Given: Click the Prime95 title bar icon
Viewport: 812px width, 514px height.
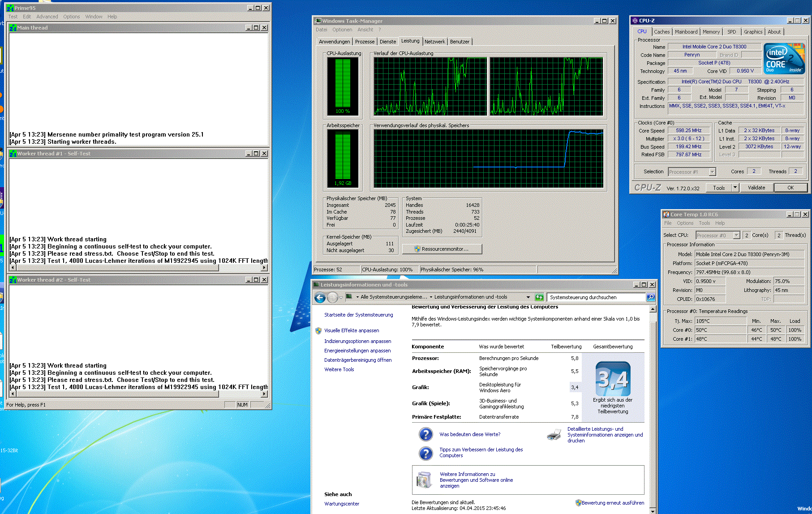Looking at the screenshot, I should [10, 8].
